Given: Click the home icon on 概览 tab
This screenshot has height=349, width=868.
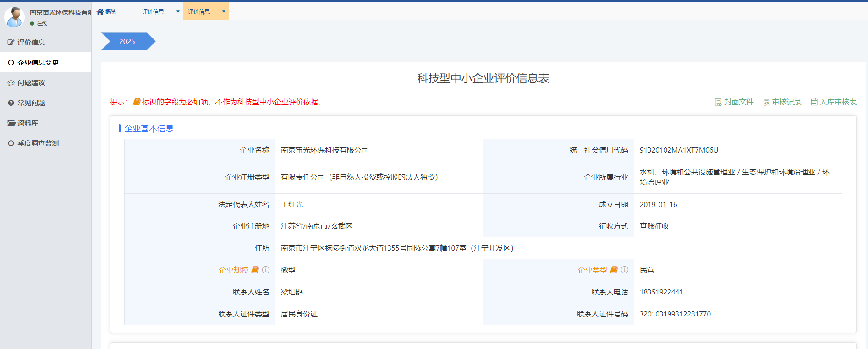Looking at the screenshot, I should tap(100, 12).
